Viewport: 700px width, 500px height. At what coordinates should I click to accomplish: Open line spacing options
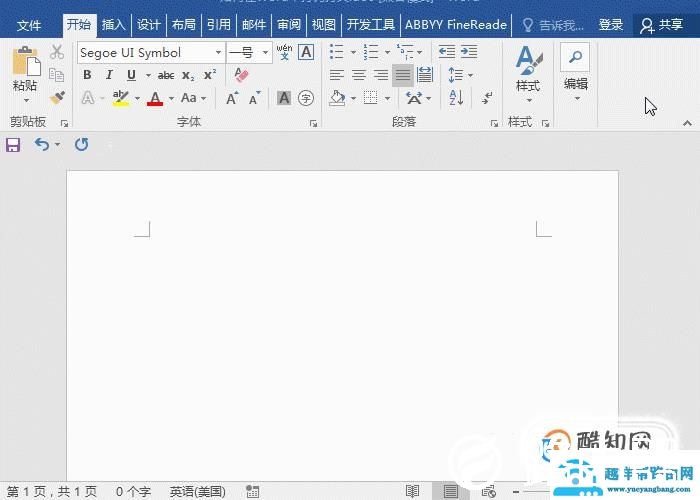[460, 75]
